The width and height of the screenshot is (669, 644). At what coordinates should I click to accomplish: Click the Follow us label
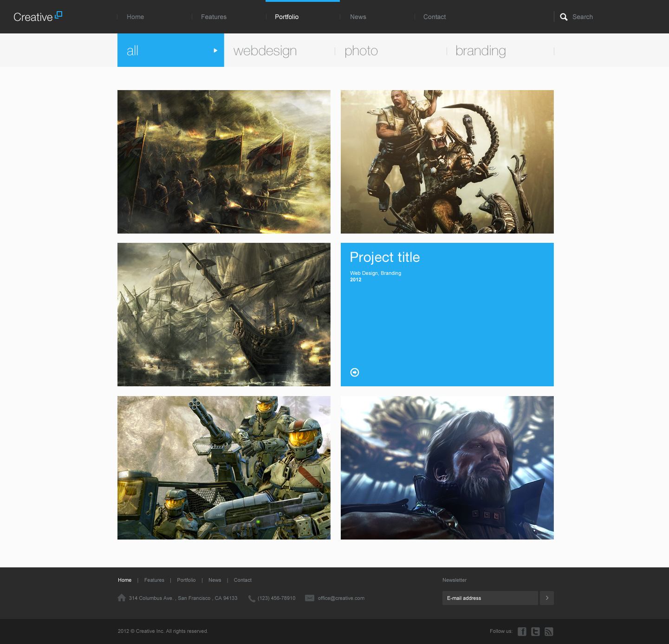[x=501, y=631]
